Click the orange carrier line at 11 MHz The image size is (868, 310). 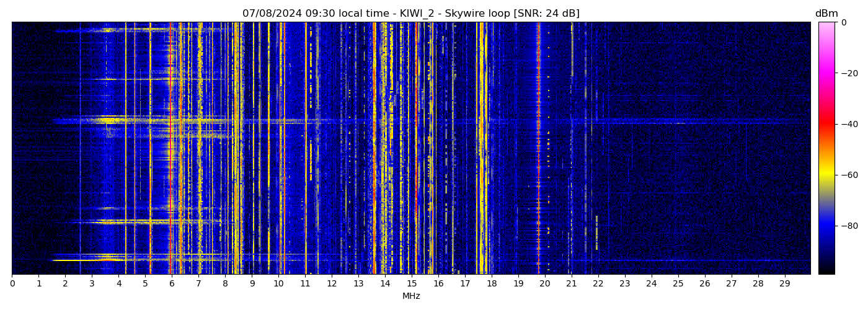(306, 149)
